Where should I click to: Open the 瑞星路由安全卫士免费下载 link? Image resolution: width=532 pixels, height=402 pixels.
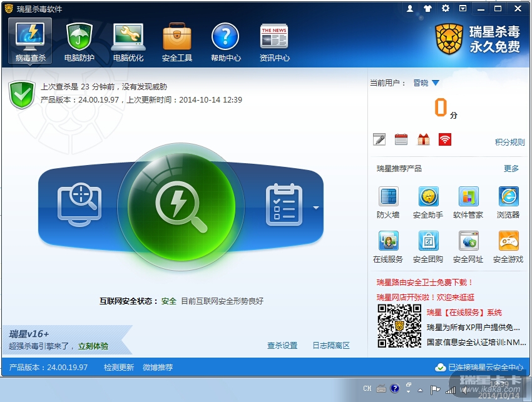(424, 283)
